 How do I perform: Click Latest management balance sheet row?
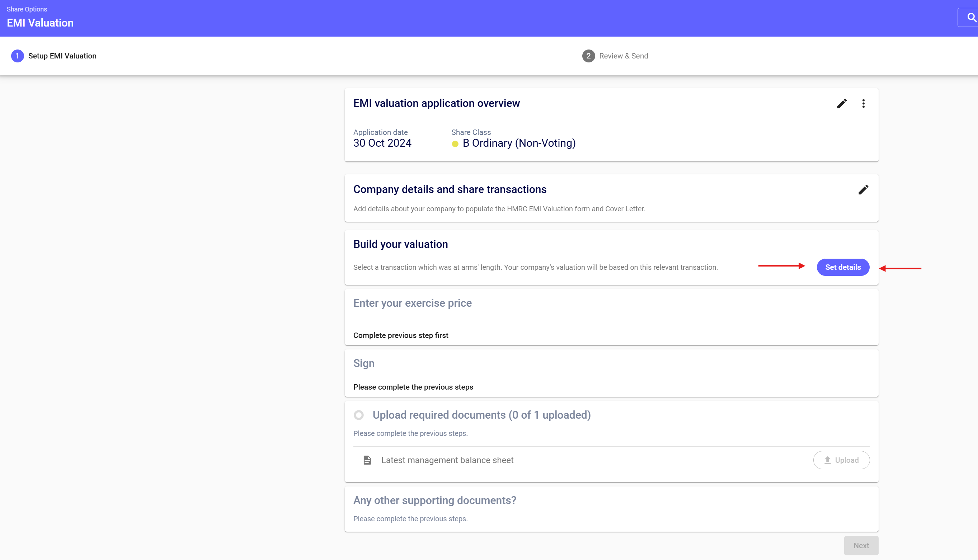pyautogui.click(x=447, y=460)
